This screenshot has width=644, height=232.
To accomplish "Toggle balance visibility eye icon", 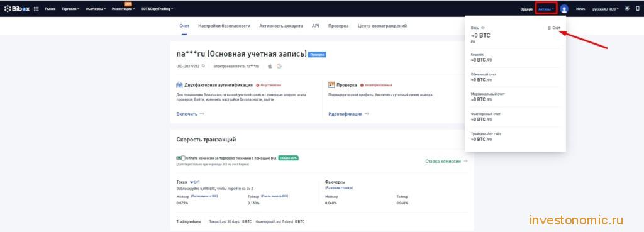I will click(x=483, y=28).
